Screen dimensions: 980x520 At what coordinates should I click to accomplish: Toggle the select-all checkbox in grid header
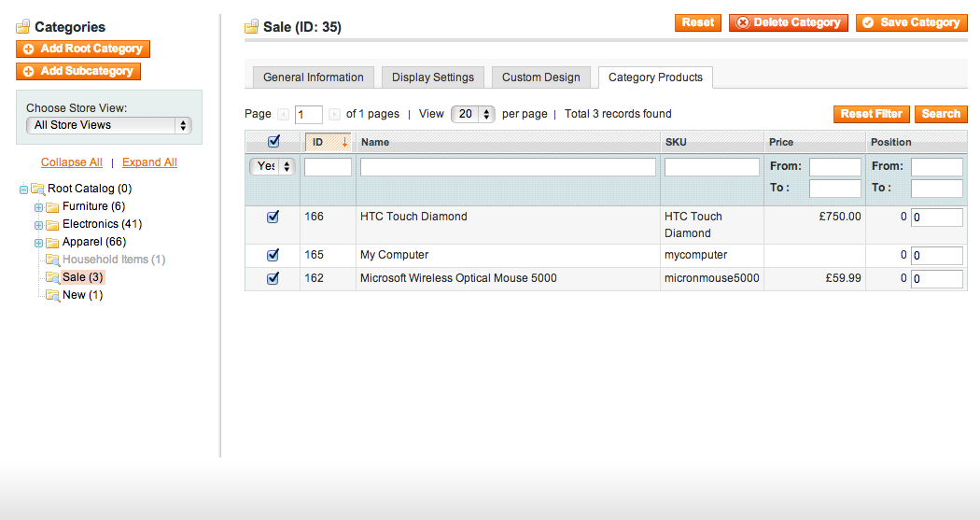pyautogui.click(x=273, y=141)
